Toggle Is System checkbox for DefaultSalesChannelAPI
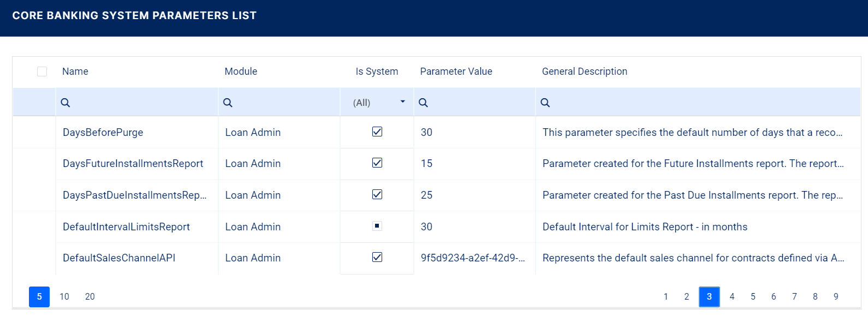Viewport: 868px width, 316px height. (x=377, y=257)
